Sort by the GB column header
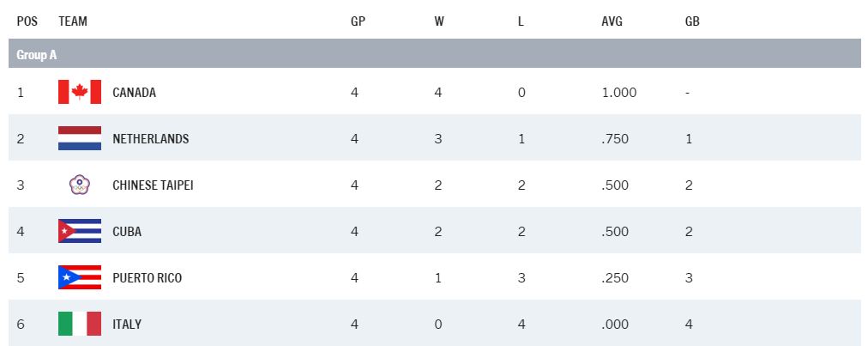This screenshot has height=346, width=868. pos(692,21)
